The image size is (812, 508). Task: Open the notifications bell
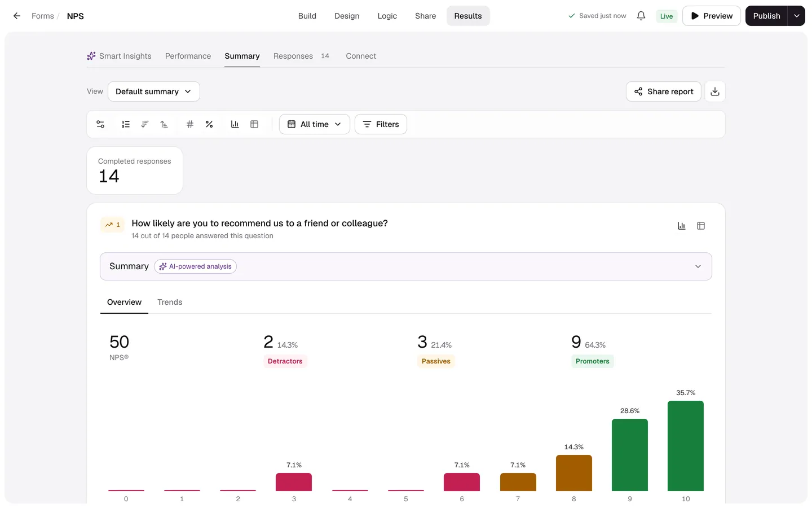tap(641, 16)
